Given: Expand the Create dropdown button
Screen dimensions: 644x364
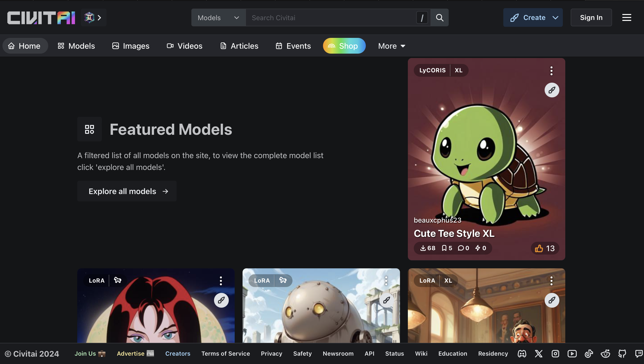Looking at the screenshot, I should pyautogui.click(x=533, y=17).
